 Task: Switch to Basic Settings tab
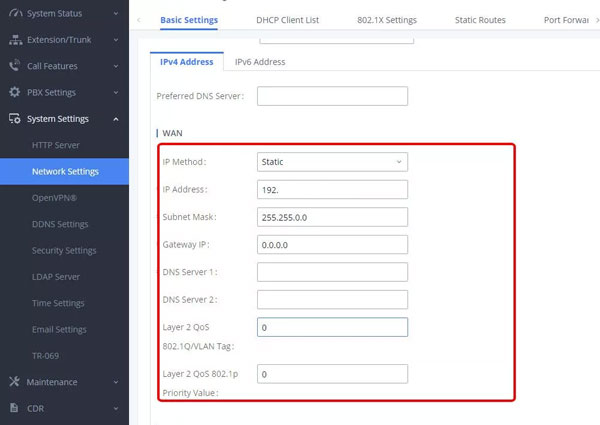click(x=189, y=20)
